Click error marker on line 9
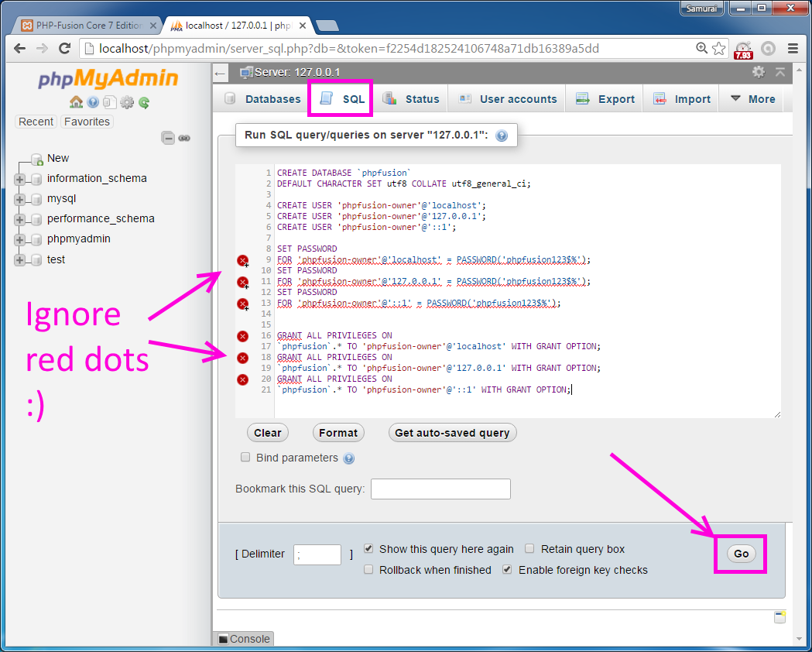812x652 pixels. point(242,260)
